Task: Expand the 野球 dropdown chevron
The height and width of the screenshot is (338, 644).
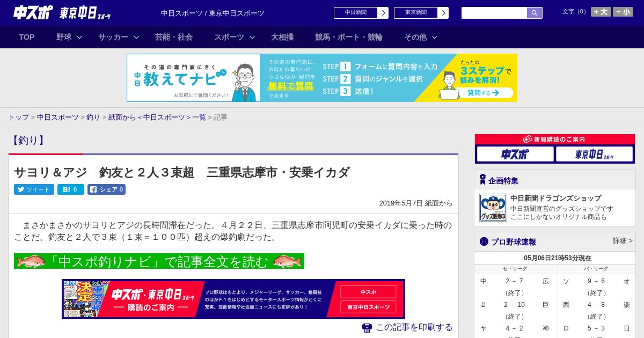Action: coord(79,37)
